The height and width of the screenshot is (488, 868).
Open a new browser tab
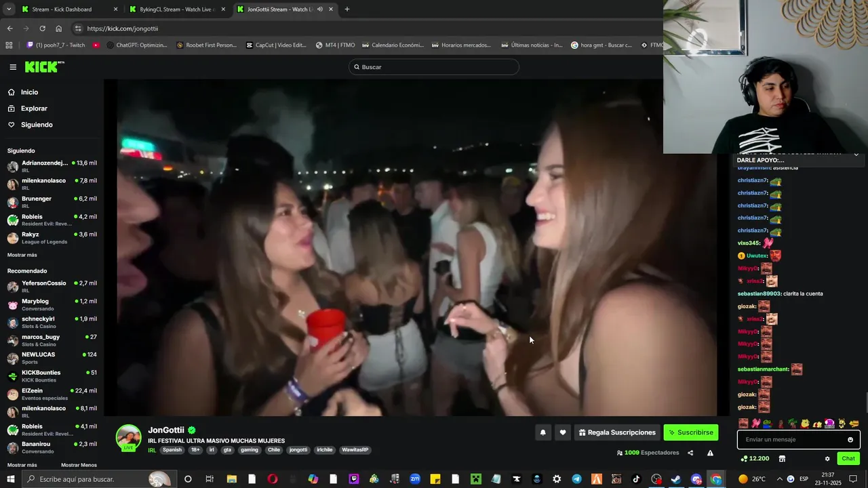tap(347, 9)
